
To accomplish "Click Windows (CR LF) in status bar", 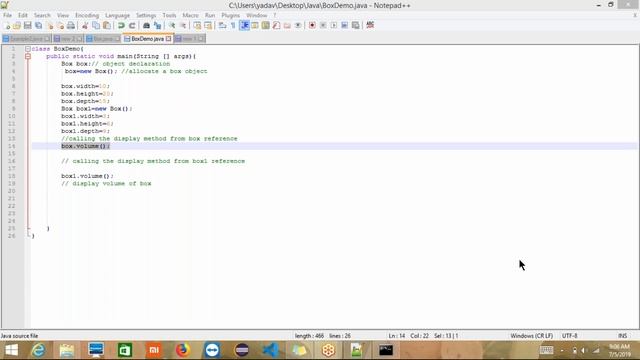I will pos(531,336).
